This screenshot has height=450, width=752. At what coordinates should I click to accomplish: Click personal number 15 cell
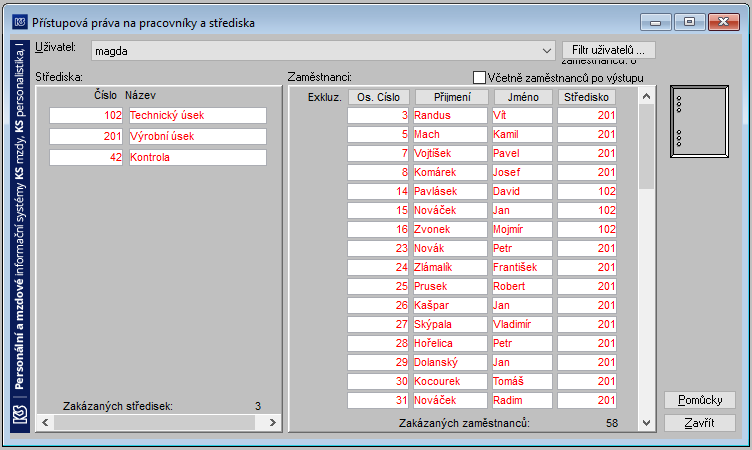point(378,210)
